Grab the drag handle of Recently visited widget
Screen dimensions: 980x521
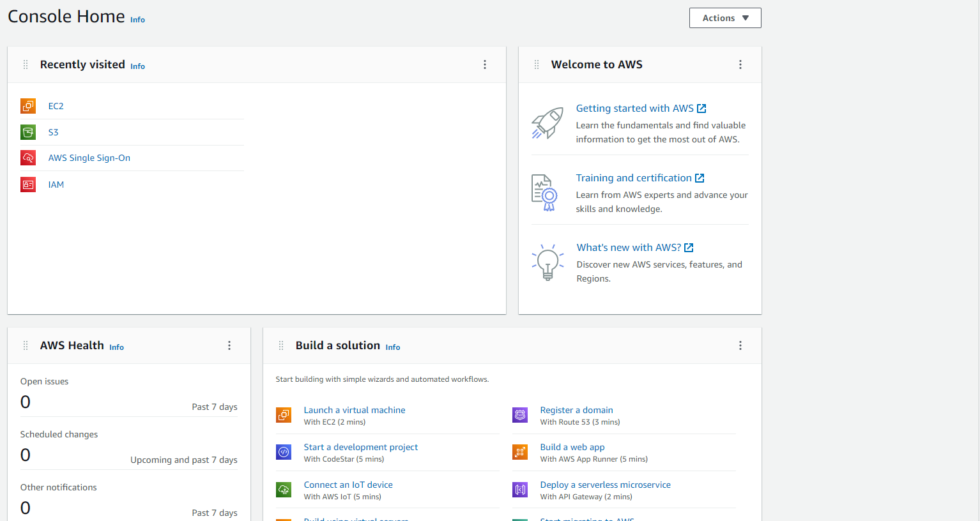pos(26,64)
